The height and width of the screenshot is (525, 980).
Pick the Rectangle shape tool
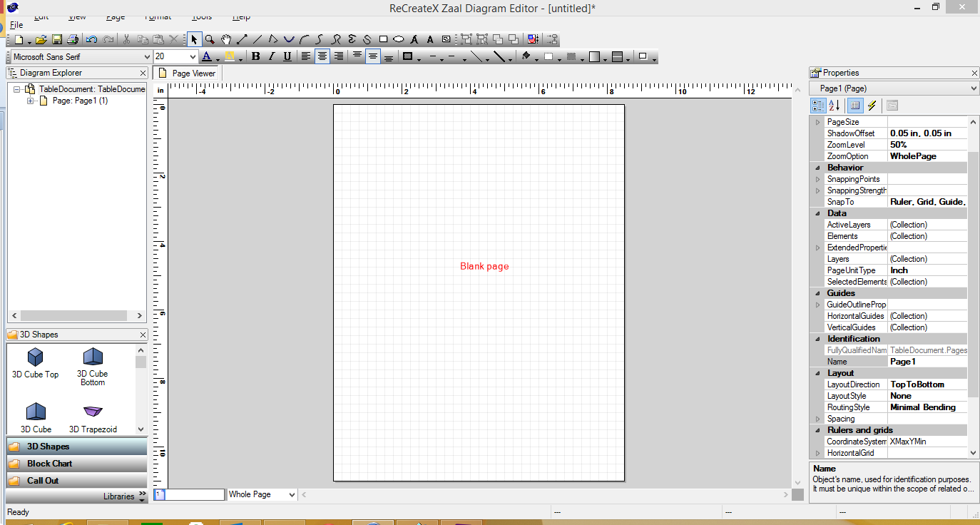click(x=383, y=39)
